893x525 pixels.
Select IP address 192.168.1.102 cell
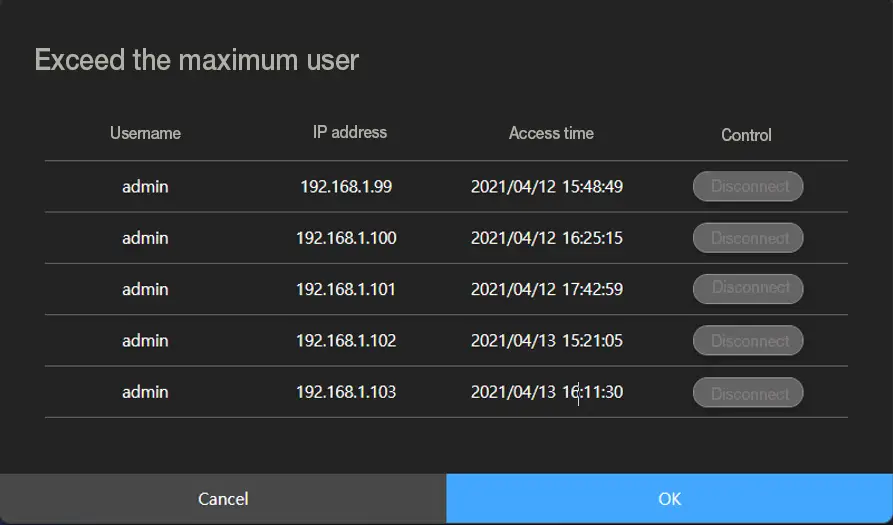coord(346,340)
